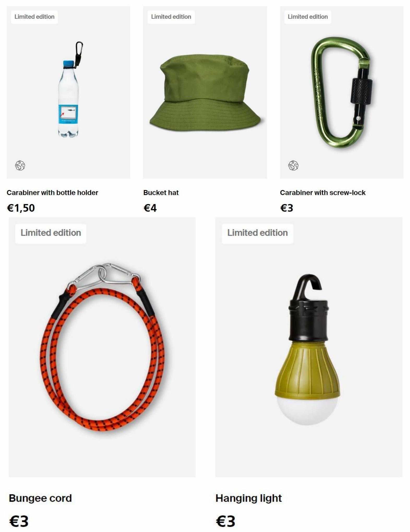Click the €1,50 price of bottle holder
This screenshot has width=410, height=532.
[21, 208]
